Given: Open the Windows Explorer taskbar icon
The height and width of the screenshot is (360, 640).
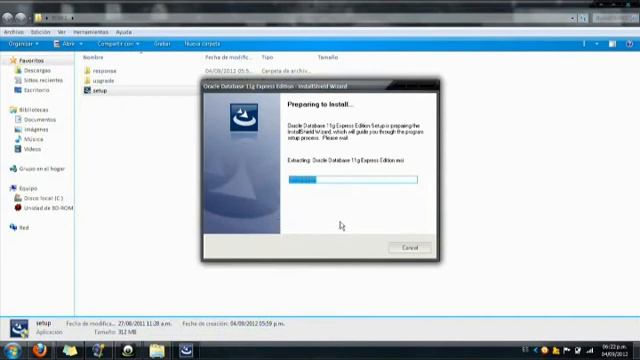Looking at the screenshot, I should 157,351.
